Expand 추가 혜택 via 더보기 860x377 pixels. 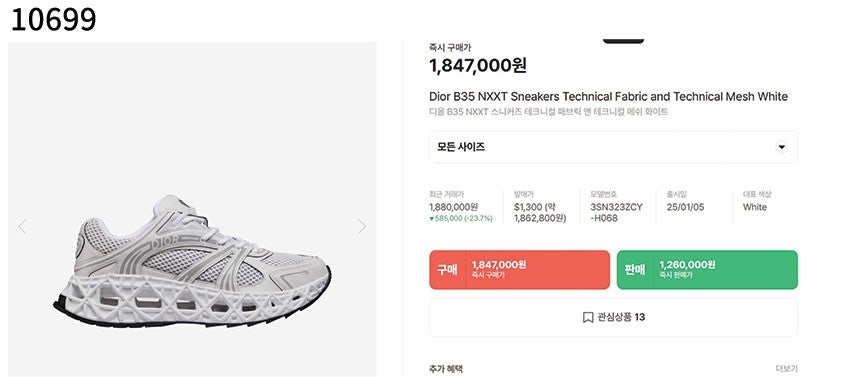(787, 369)
